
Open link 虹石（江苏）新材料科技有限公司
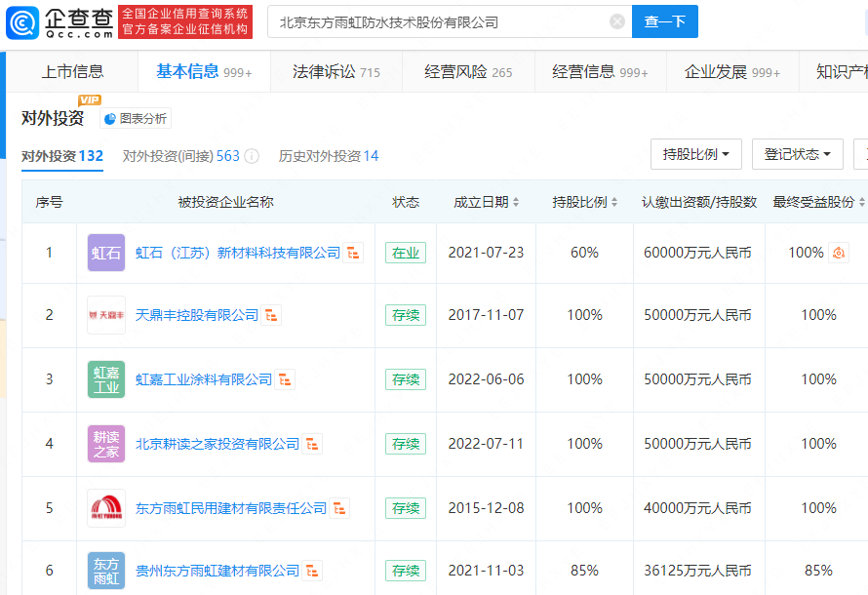pyautogui.click(x=238, y=253)
